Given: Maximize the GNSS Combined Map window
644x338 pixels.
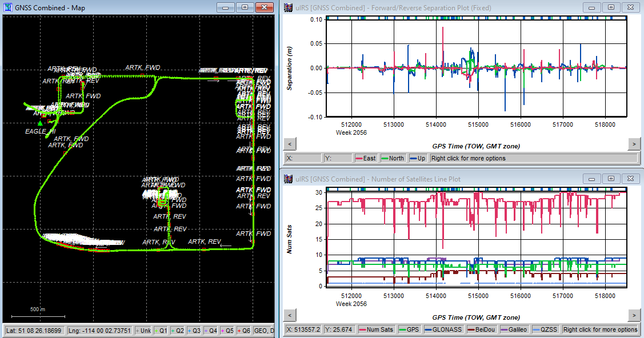Looking at the screenshot, I should (x=245, y=7).
